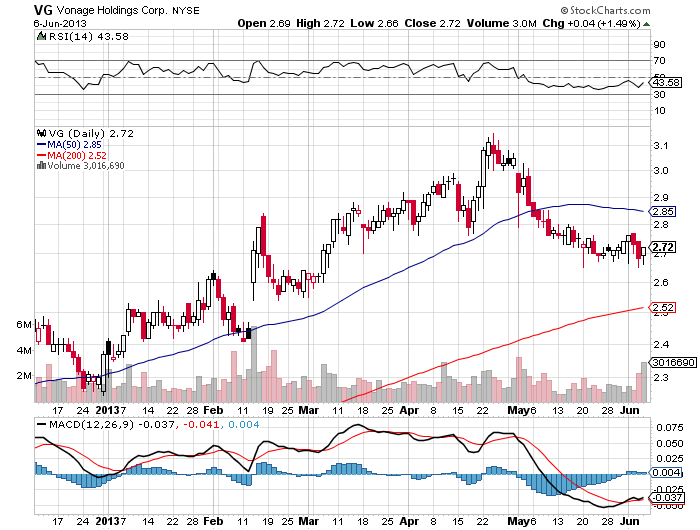Click the 2.4 price axis label

tap(661, 344)
